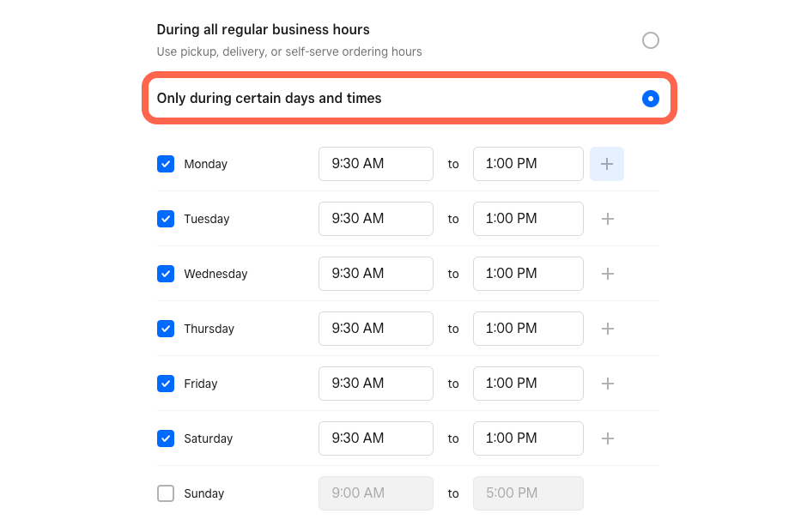Open Tuesday start time 9:30 AM field

pos(376,219)
